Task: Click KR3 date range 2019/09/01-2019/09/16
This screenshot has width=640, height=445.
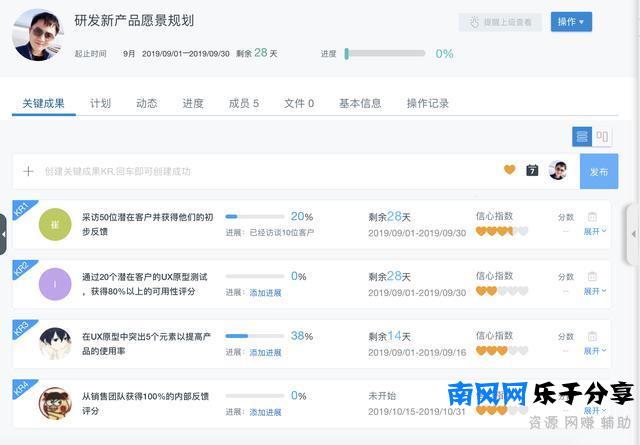Action: click(x=417, y=353)
